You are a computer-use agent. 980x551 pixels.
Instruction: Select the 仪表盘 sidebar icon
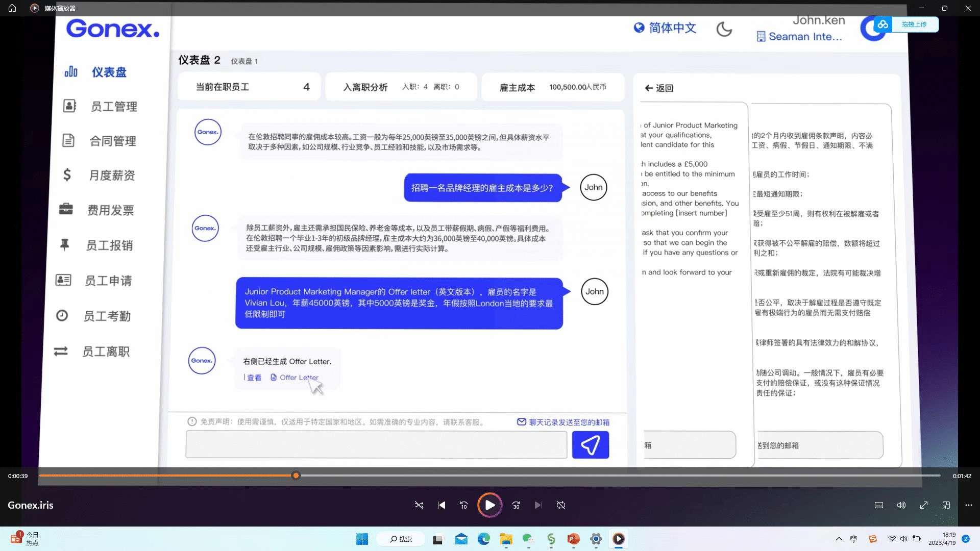tap(72, 71)
